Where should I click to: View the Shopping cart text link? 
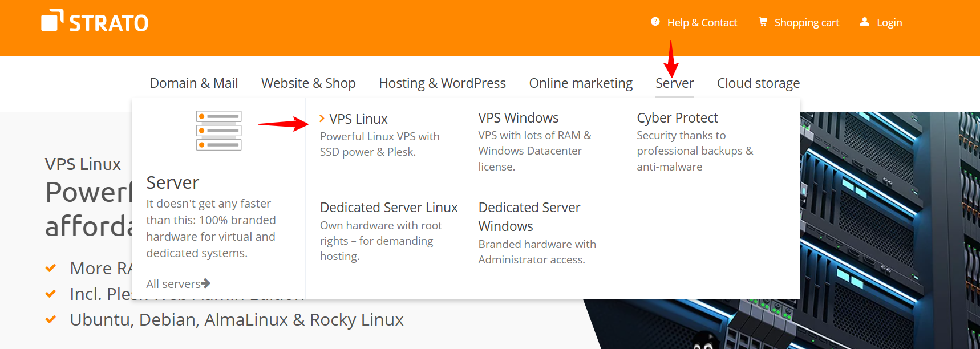807,23
